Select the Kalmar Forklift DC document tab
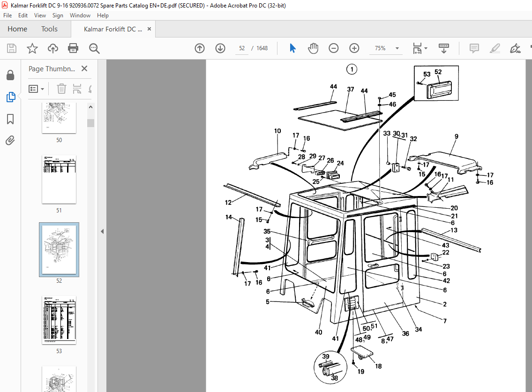Image resolution: width=532 pixels, height=392 pixels. click(113, 29)
